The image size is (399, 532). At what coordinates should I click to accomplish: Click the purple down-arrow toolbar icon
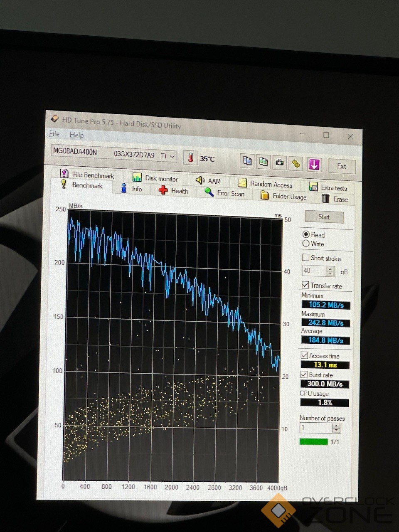pyautogui.click(x=314, y=165)
